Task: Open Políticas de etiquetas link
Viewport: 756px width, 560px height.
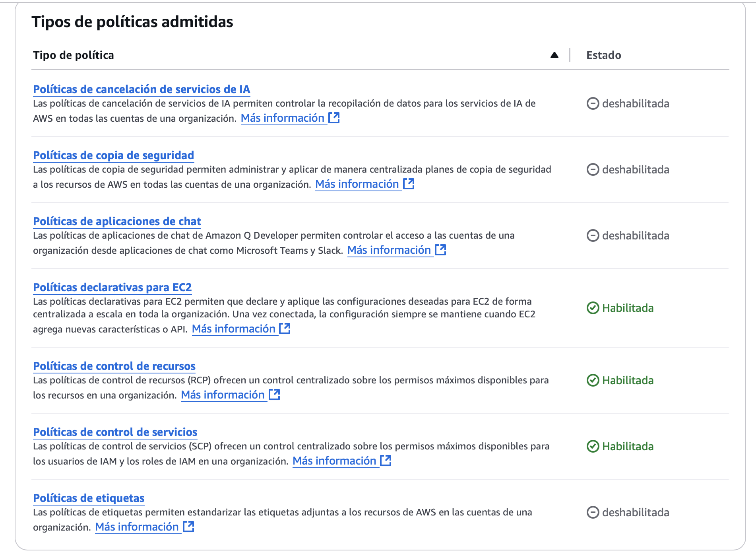Action: (x=89, y=498)
